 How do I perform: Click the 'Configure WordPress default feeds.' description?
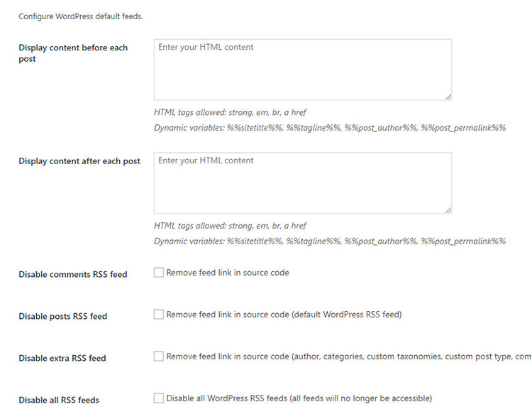click(x=81, y=16)
